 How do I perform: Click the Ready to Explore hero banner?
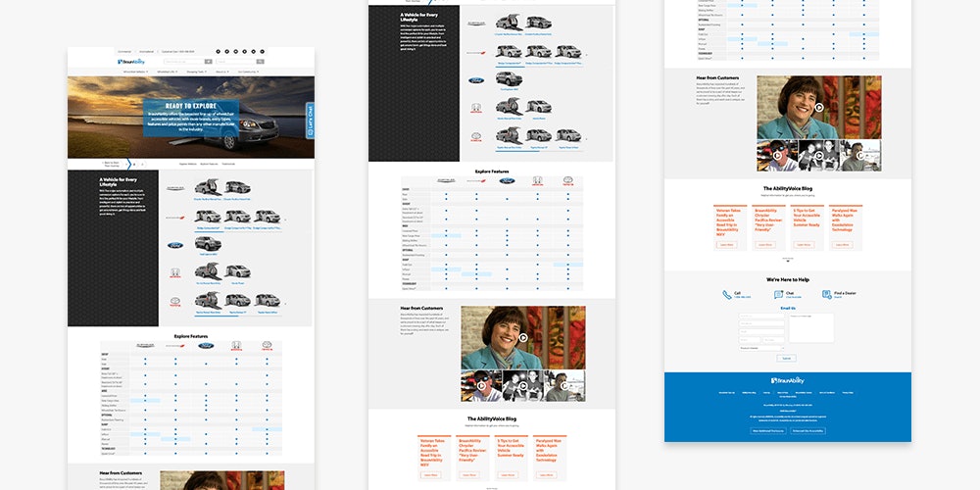[x=191, y=119]
